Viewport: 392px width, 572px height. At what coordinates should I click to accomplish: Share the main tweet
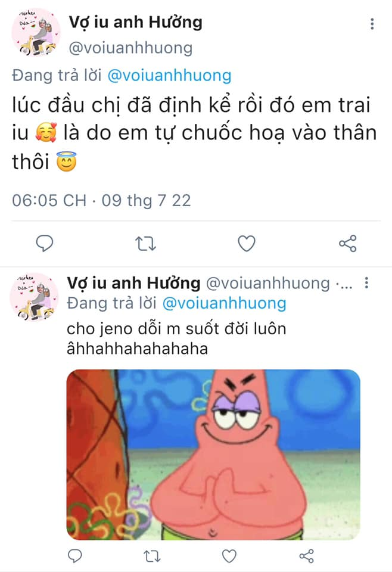click(347, 243)
